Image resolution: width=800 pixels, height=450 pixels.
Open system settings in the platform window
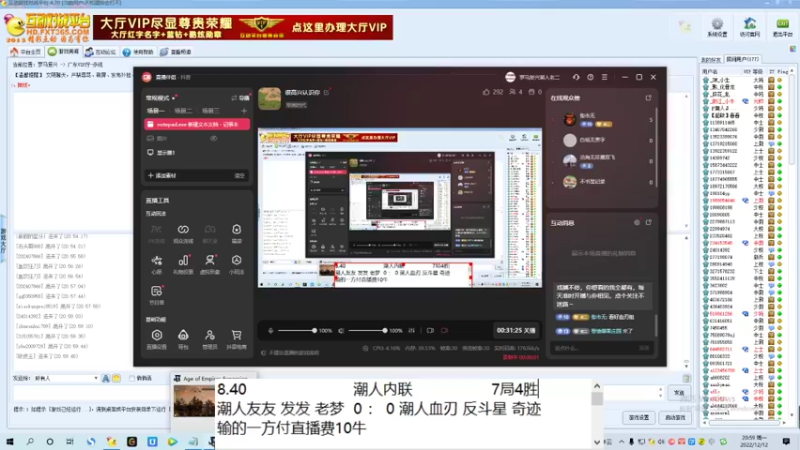click(x=717, y=27)
